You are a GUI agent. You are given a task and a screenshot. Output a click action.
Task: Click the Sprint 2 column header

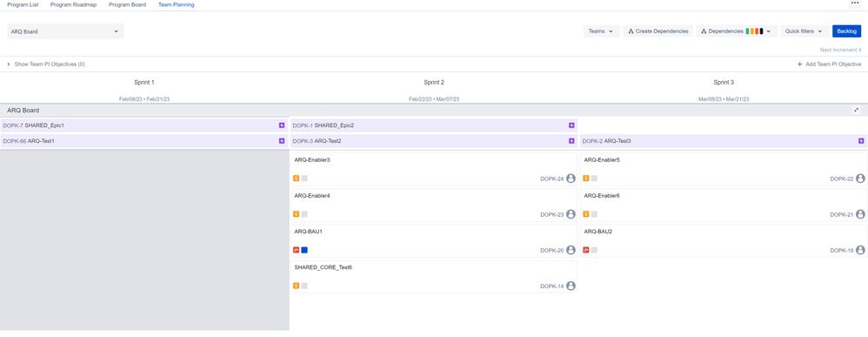(434, 82)
